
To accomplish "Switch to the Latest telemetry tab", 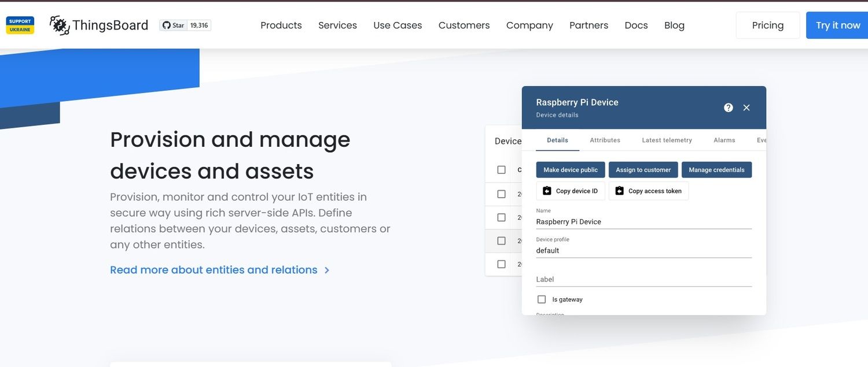I will click(667, 140).
